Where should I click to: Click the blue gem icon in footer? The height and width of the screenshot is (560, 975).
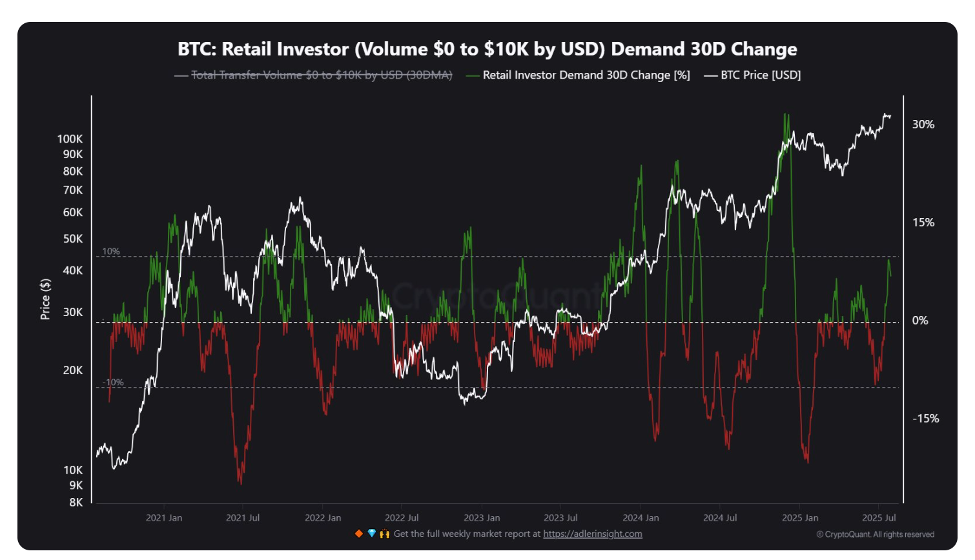(372, 534)
